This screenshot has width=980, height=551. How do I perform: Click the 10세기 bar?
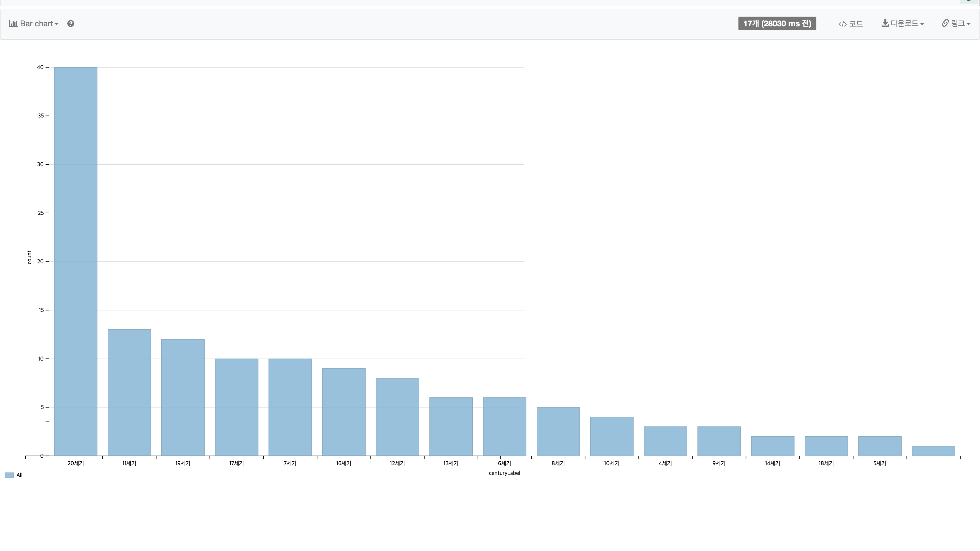[x=612, y=436]
